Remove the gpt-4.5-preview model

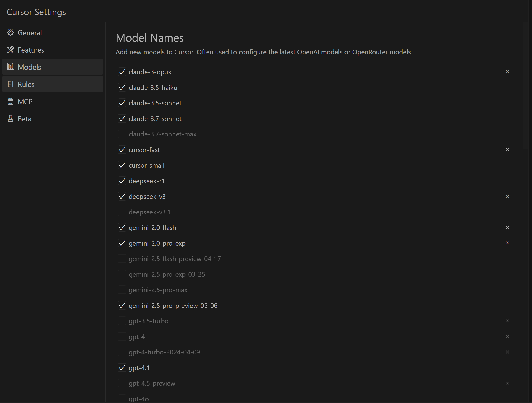[x=508, y=383]
